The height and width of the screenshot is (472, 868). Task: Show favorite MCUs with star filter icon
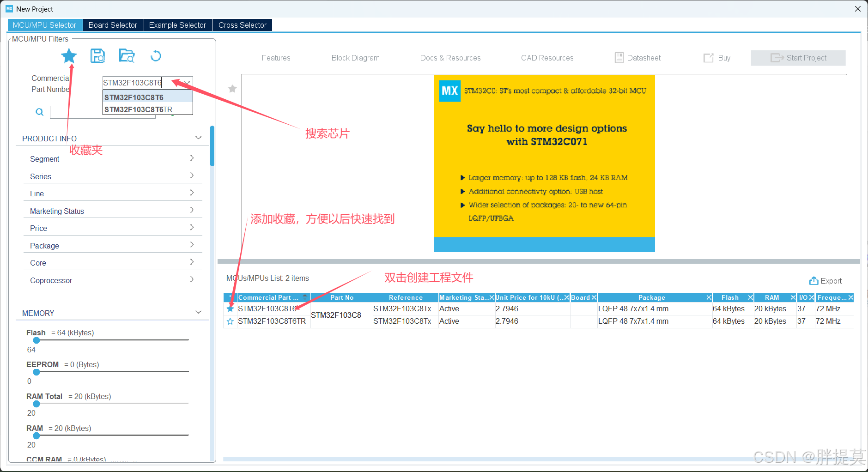(69, 56)
